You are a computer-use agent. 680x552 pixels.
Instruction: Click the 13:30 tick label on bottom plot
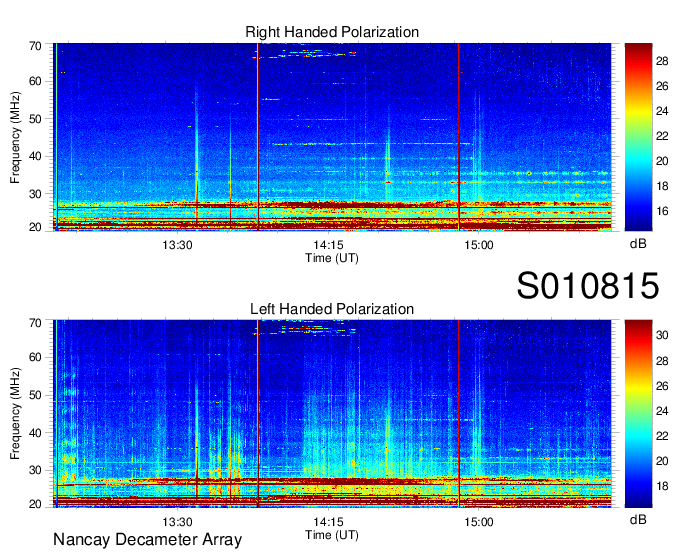click(177, 522)
